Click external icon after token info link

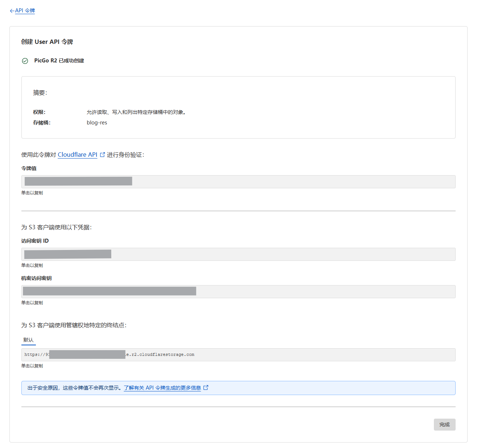[206, 387]
